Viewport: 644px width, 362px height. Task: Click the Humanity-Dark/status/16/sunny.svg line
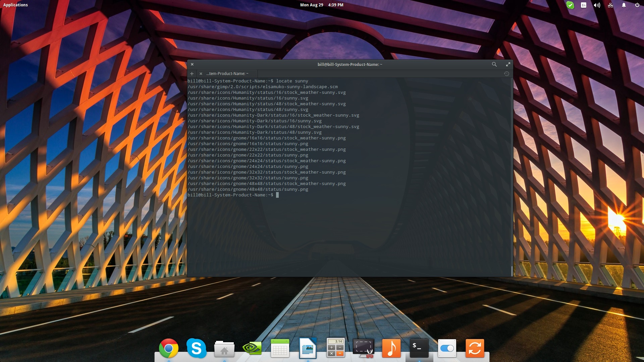255,121
